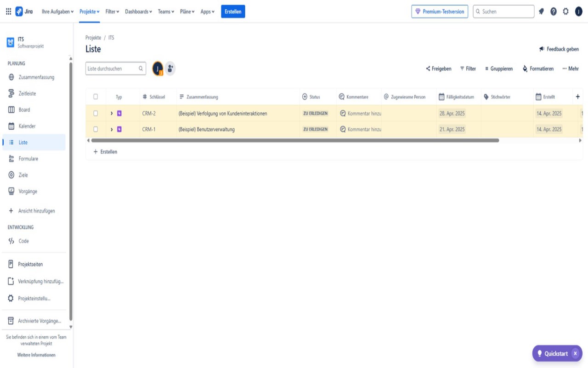Open the settings gear icon

[565, 11]
